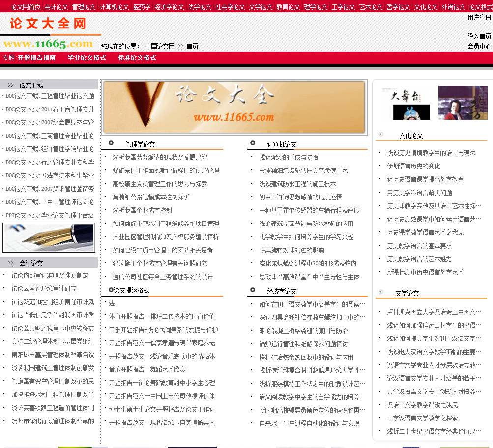
Task: Click the arrows icon beside 论文下载 heading
Action: tap(11, 85)
